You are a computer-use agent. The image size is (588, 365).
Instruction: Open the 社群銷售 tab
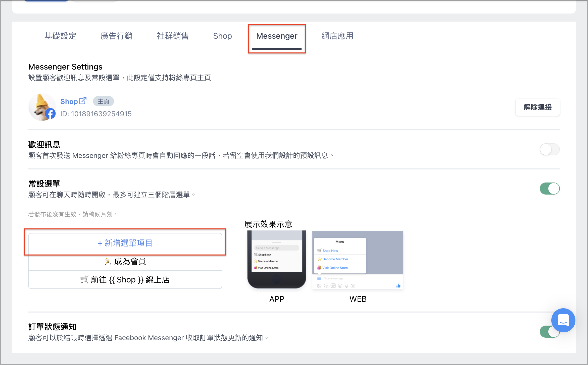point(173,36)
